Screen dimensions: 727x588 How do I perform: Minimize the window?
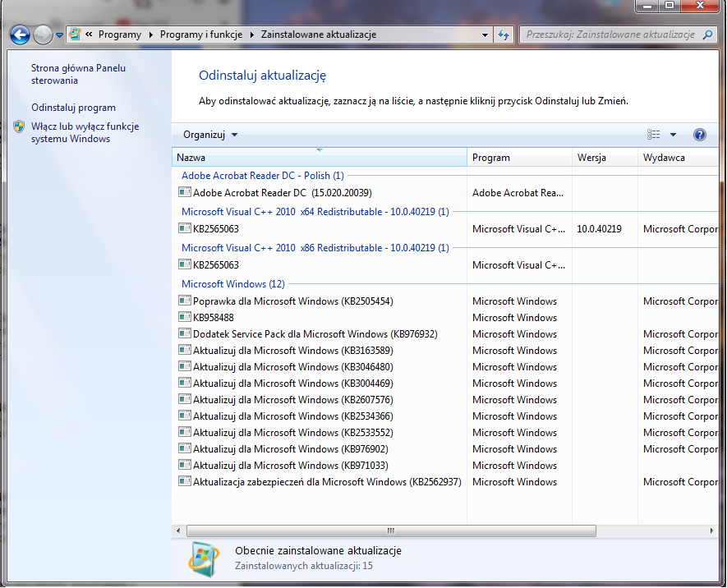pyautogui.click(x=647, y=6)
